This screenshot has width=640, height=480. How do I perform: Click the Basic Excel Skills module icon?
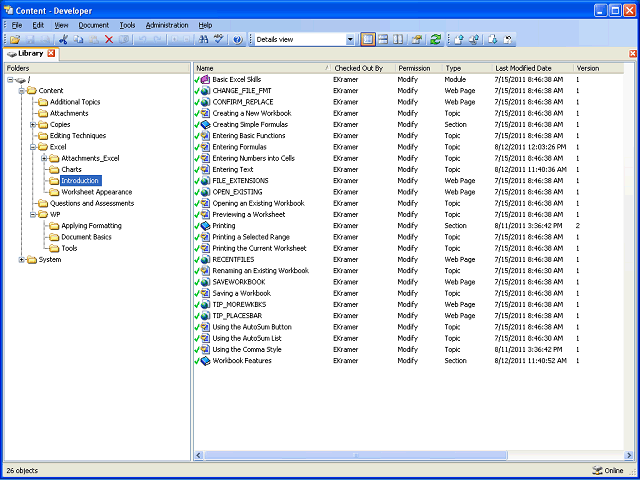[x=206, y=80]
